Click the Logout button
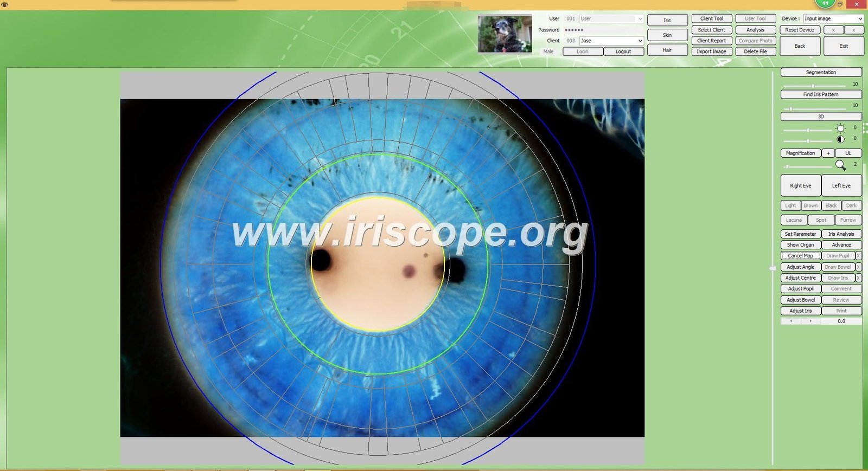 623,51
